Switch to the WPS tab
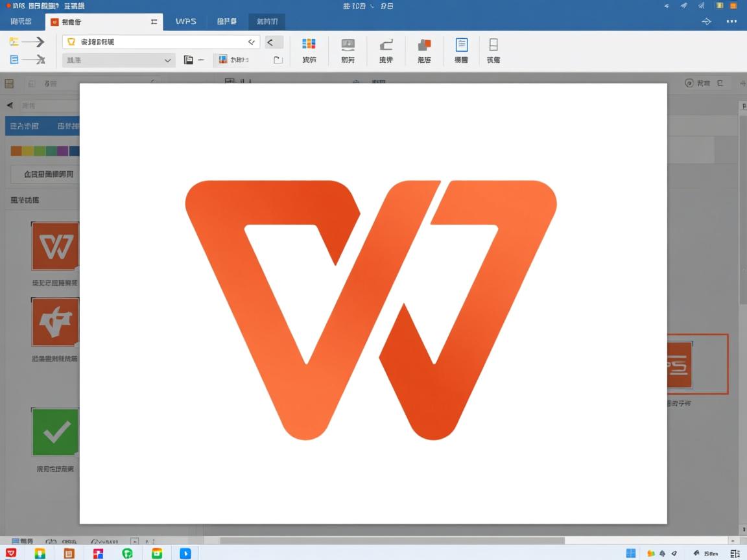This screenshot has width=747, height=560. [x=186, y=21]
